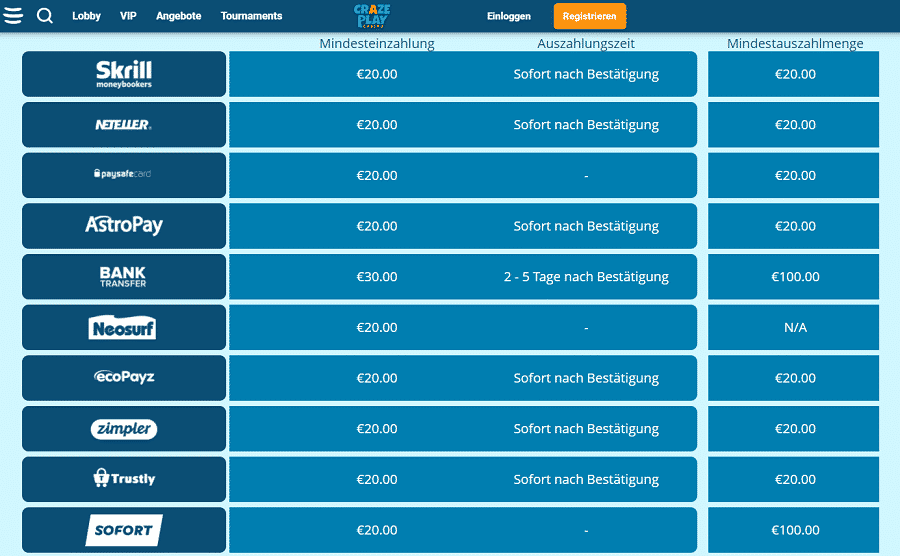
Task: Click Trustly's €20.00 minimum deposit value
Action: 377,479
